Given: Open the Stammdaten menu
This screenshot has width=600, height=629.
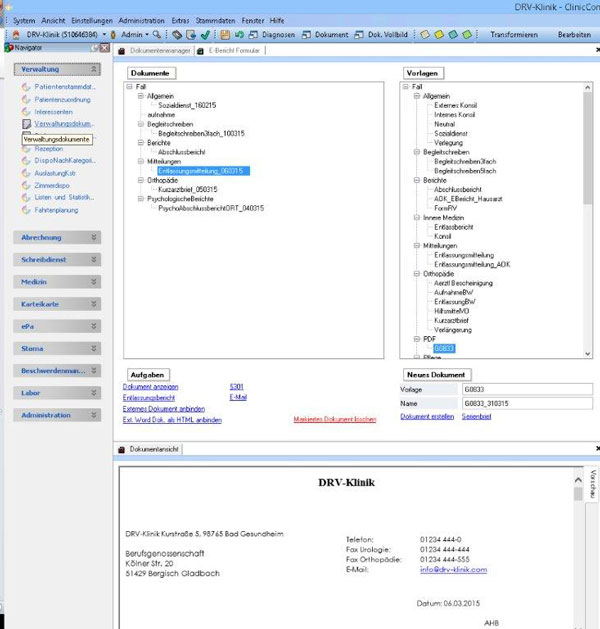Looking at the screenshot, I should 215,20.
